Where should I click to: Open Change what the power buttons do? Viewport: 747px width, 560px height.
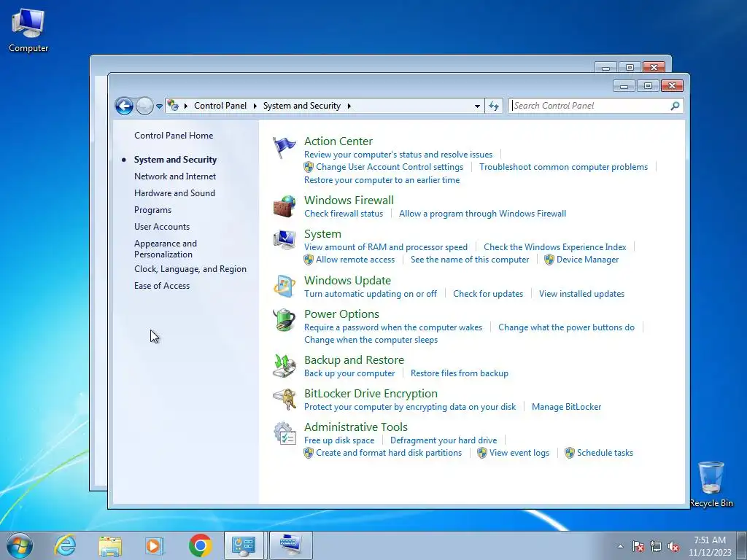point(566,327)
